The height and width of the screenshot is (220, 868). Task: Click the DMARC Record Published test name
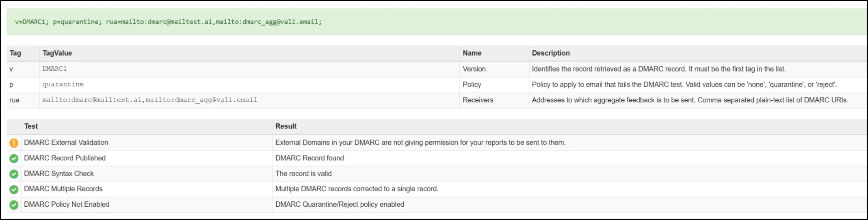click(65, 158)
